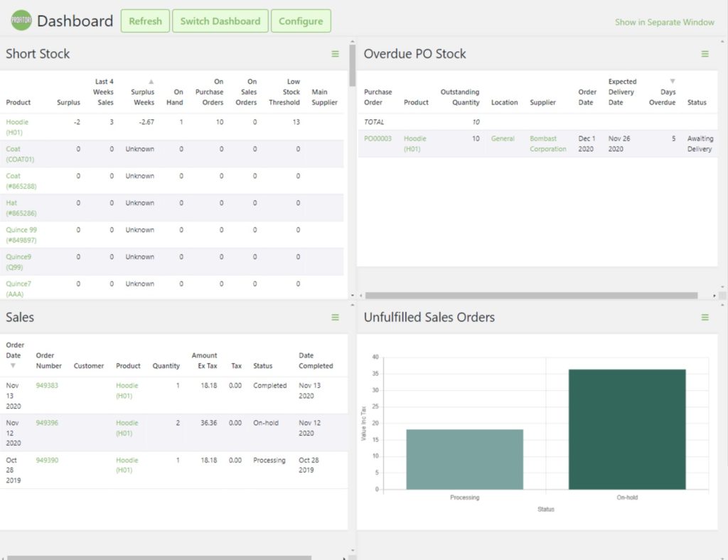The height and width of the screenshot is (560, 728).
Task: Click the Sales panel horizontal scrollbar
Action: (159, 558)
